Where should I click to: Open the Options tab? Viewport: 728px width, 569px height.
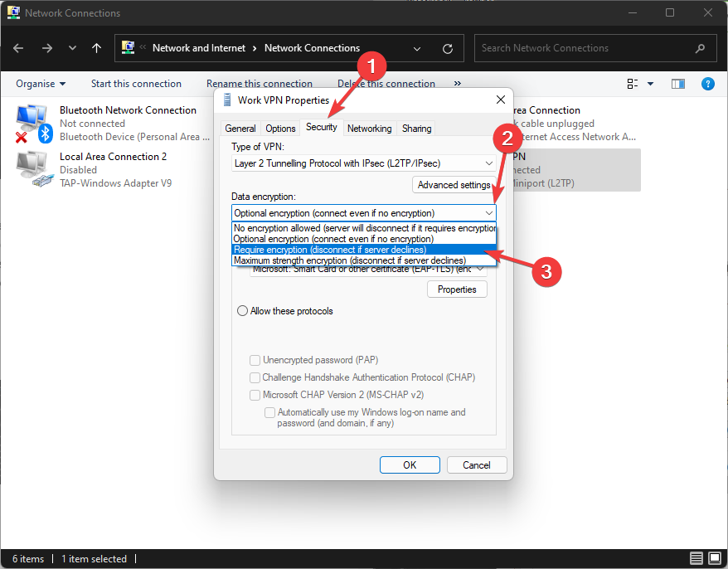pos(280,129)
